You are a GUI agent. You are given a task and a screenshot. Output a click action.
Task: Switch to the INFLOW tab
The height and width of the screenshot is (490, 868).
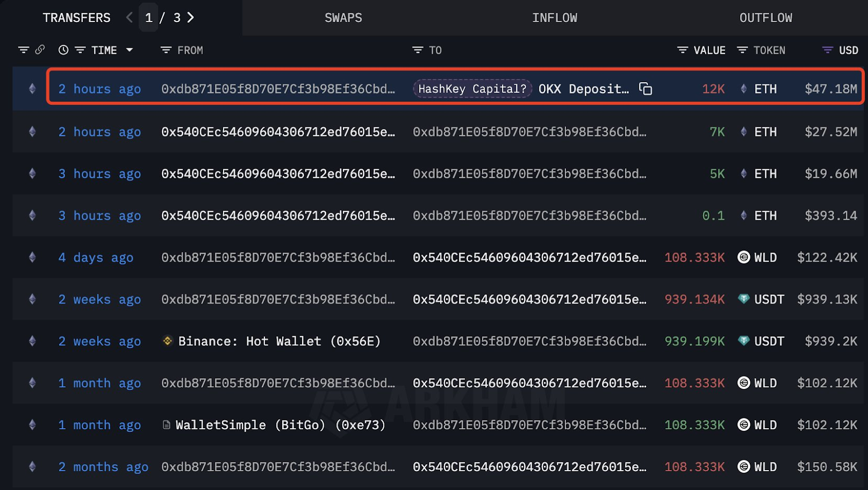click(x=554, y=18)
